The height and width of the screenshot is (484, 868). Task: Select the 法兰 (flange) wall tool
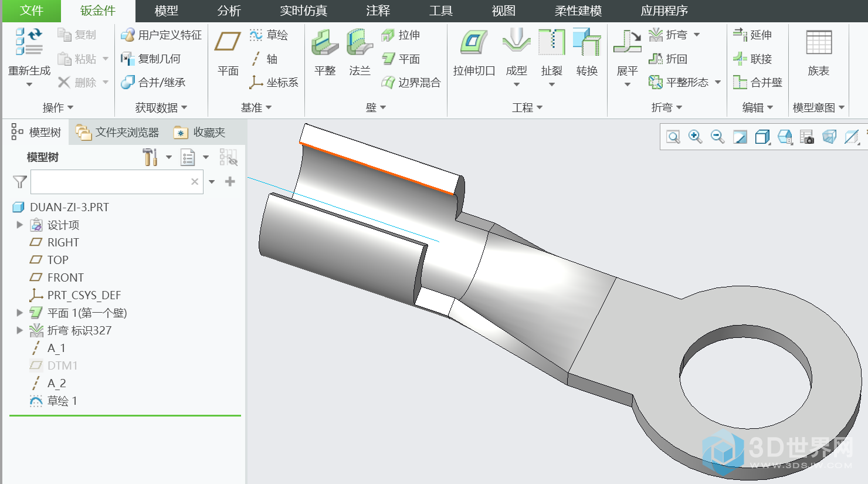click(360, 54)
